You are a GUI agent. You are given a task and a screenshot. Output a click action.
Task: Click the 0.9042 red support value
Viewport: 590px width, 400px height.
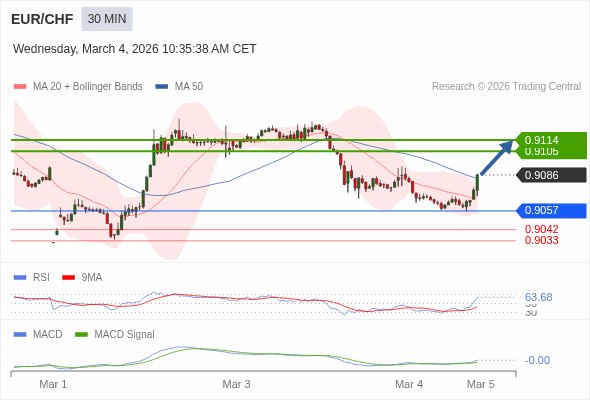(541, 229)
